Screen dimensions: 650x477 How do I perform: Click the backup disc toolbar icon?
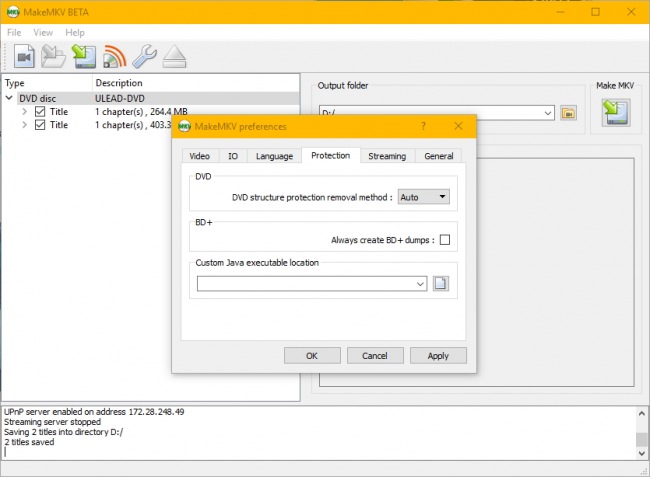point(53,56)
